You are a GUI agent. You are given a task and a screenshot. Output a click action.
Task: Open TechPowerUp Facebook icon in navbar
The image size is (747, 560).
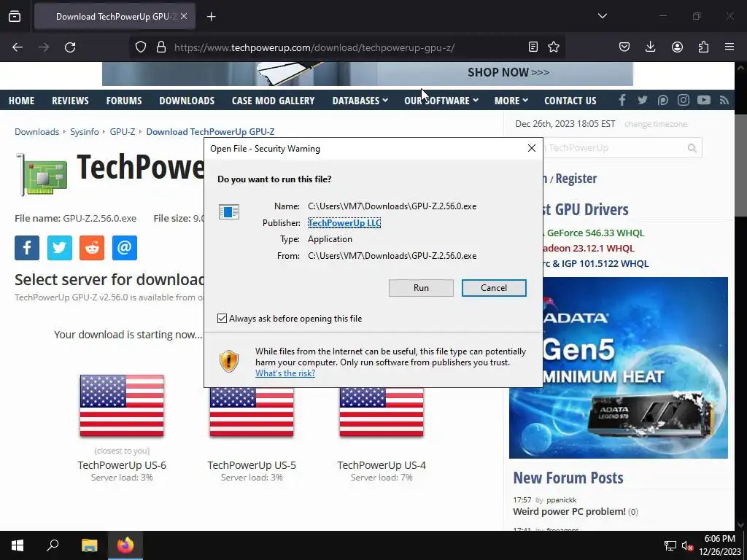coord(622,100)
